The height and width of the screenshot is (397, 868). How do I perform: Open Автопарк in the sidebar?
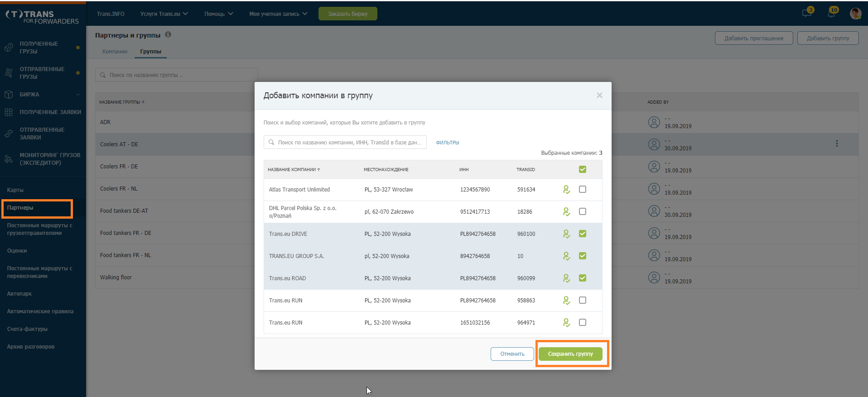(19, 293)
